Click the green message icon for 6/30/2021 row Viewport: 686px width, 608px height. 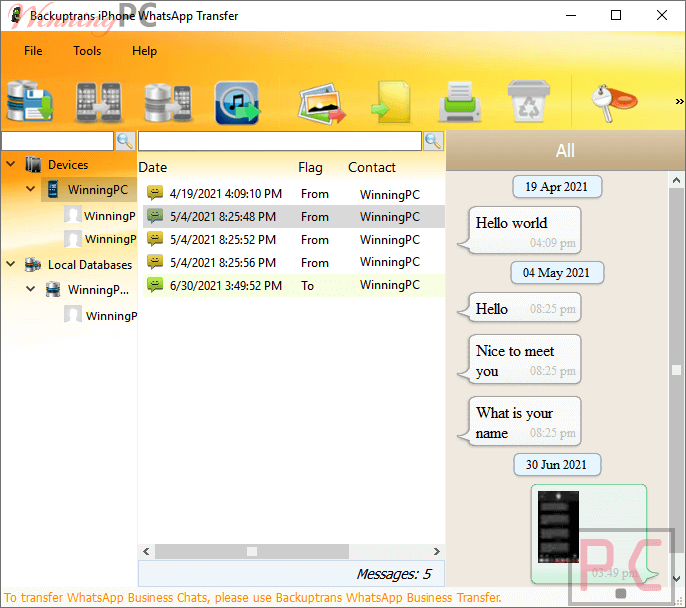click(155, 285)
